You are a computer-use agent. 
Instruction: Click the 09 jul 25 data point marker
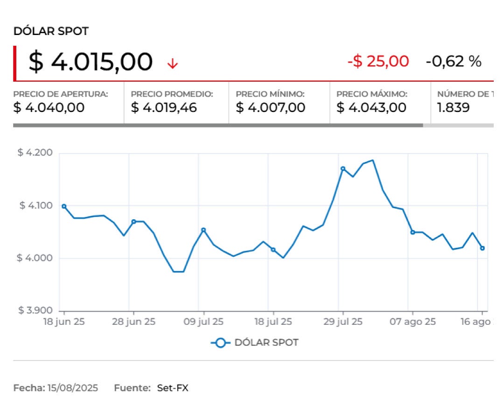tap(203, 230)
